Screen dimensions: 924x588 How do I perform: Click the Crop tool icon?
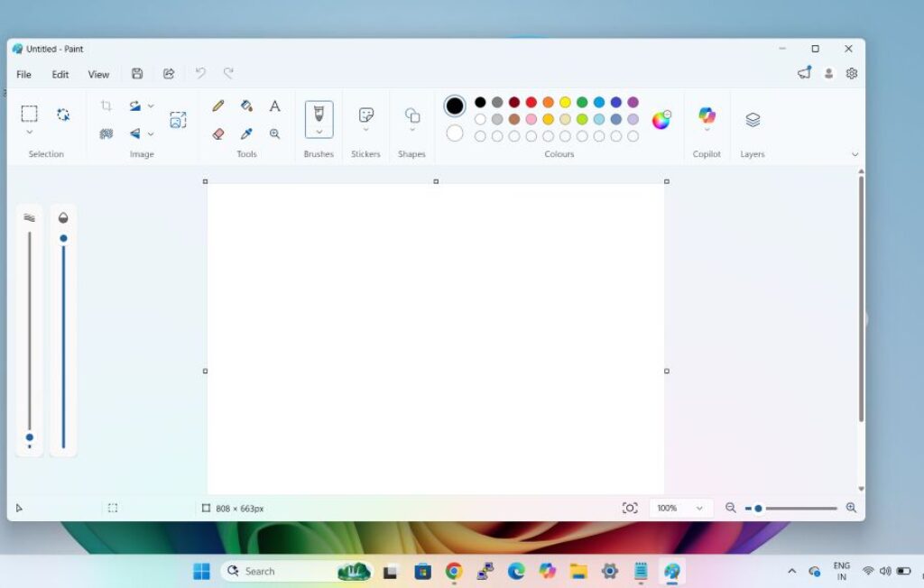click(106, 106)
